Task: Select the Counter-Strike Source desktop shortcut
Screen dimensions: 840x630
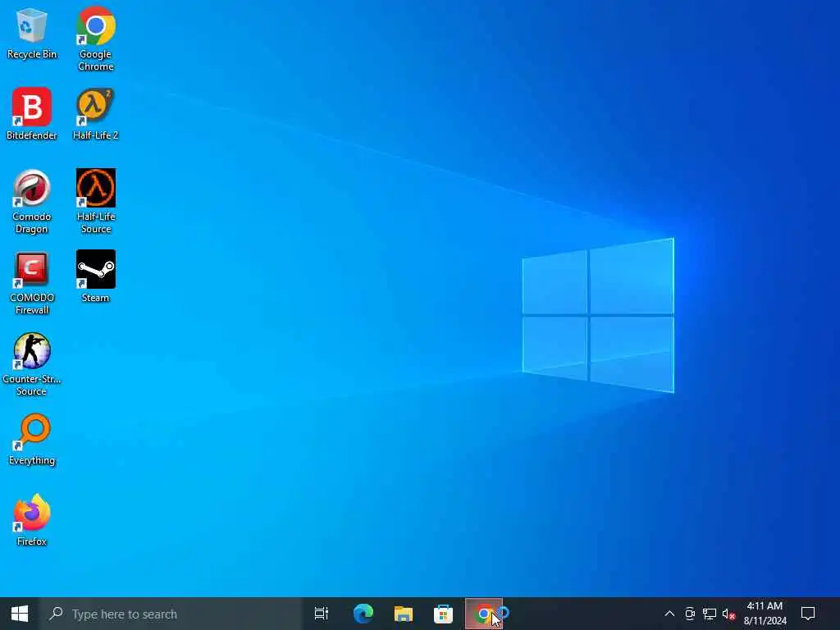Action: [32, 364]
